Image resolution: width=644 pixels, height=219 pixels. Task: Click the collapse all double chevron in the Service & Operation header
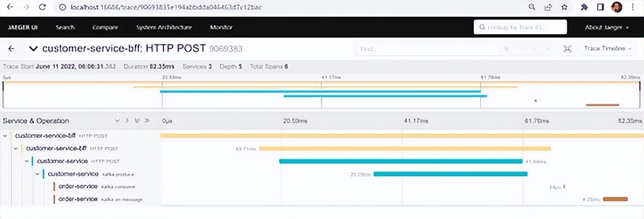coord(148,121)
